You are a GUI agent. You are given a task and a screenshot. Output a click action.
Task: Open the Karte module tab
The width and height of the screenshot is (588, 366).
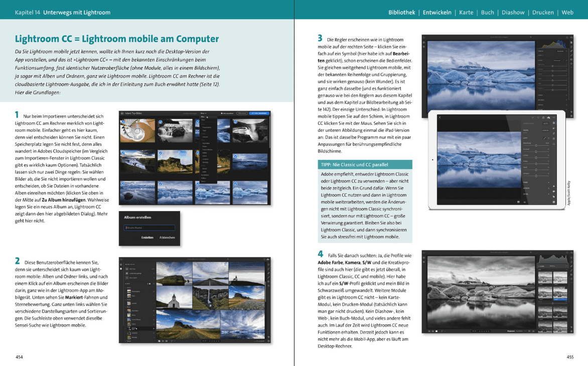coord(466,13)
